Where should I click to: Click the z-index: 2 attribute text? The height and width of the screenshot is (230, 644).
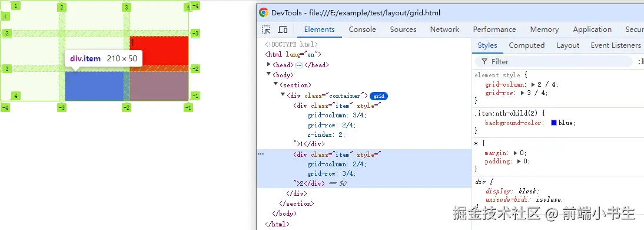326,134
